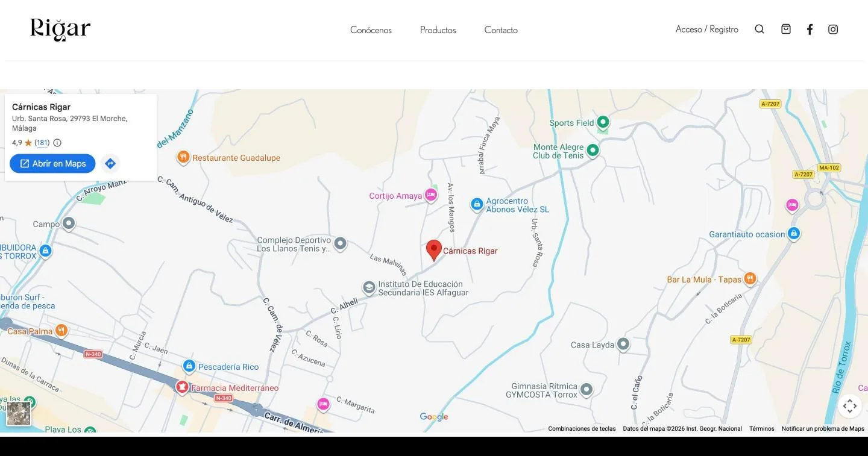Open the map Términos link
Screen dimensions: 868x456
(x=762, y=429)
